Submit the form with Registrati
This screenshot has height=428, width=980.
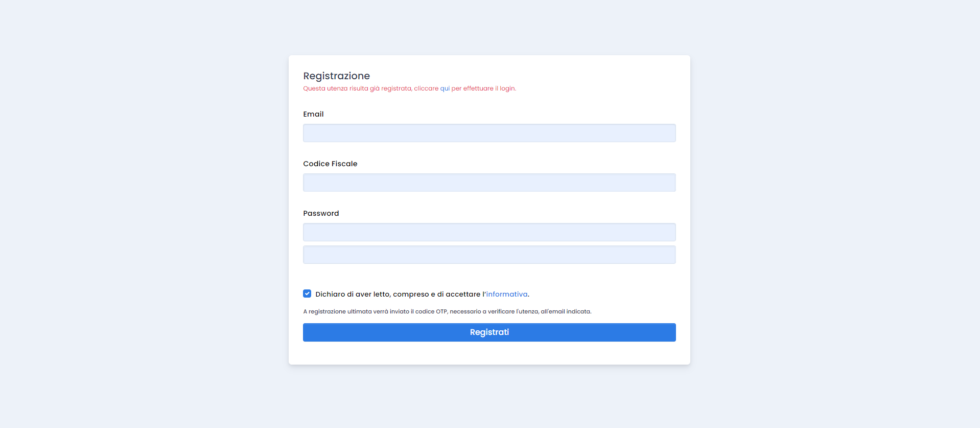(489, 332)
